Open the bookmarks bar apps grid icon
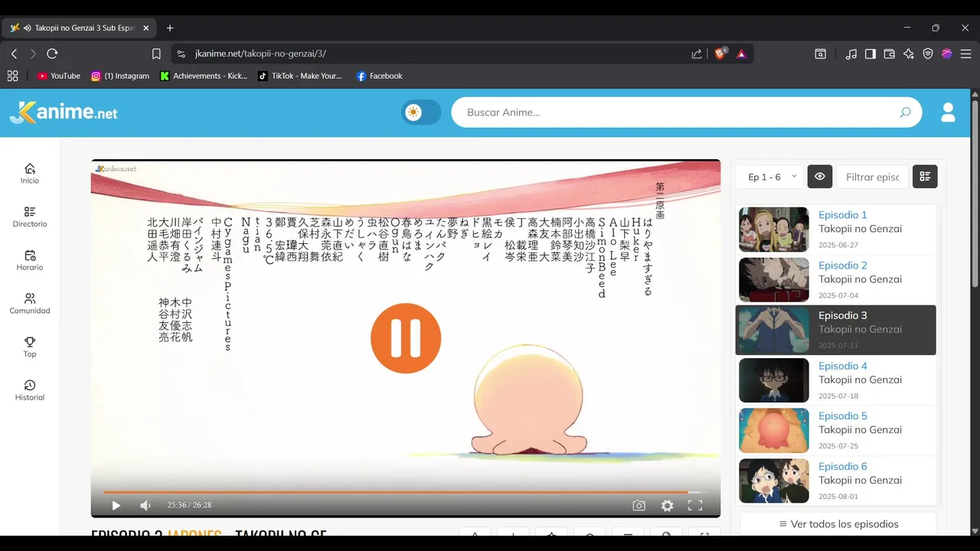 pyautogui.click(x=12, y=76)
